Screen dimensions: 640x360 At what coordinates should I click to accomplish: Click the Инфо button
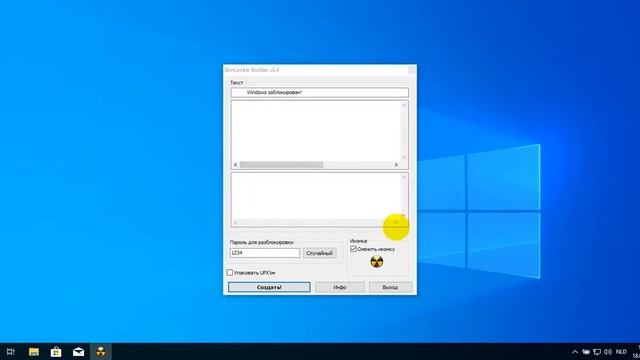click(x=340, y=287)
